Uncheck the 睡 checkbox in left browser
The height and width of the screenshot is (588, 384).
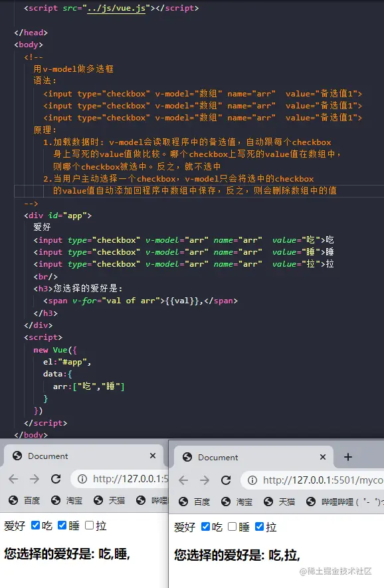pos(62,525)
